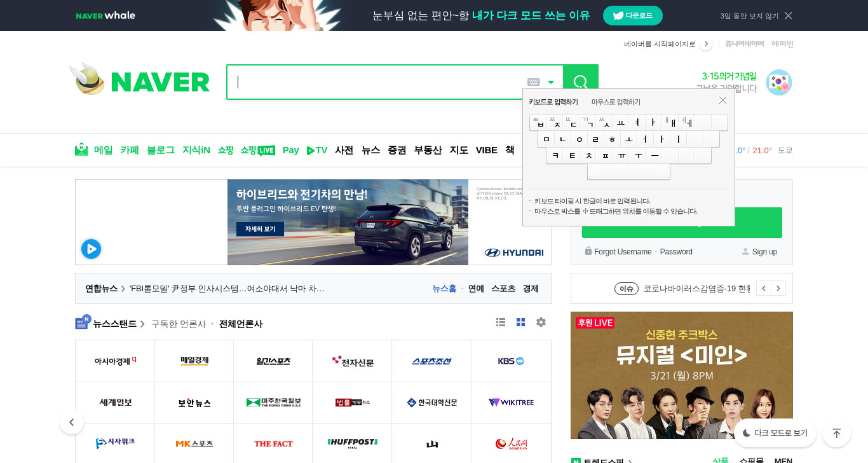The image size is (868, 463).
Task: Go to 뉴스홈 link
Action: pos(444,289)
